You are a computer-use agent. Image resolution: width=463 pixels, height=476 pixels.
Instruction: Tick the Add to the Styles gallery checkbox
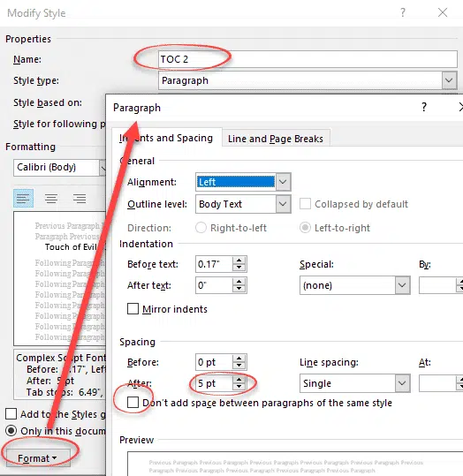11,414
